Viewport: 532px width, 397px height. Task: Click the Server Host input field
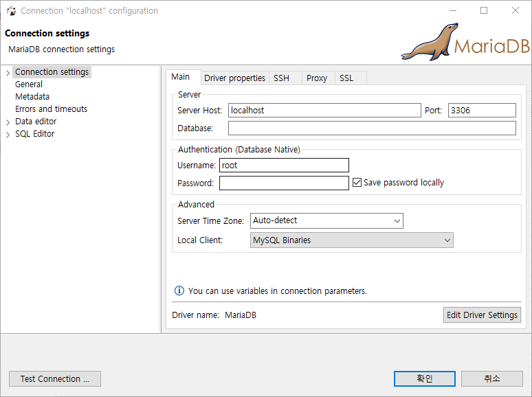(324, 110)
